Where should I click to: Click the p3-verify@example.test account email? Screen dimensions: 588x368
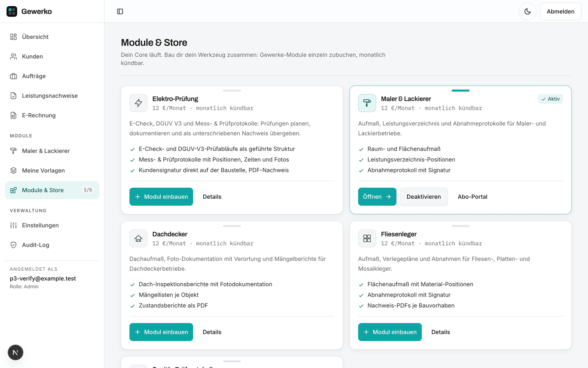(x=43, y=278)
